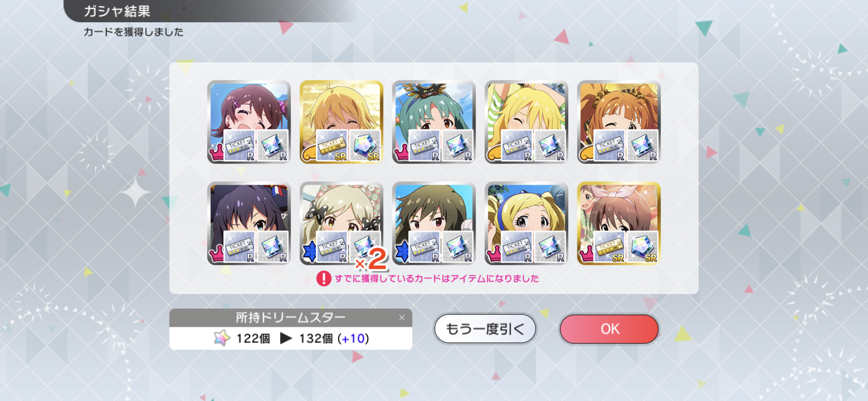
Task: Tap the blue star badge on the x2 card
Action: pyautogui.click(x=309, y=252)
